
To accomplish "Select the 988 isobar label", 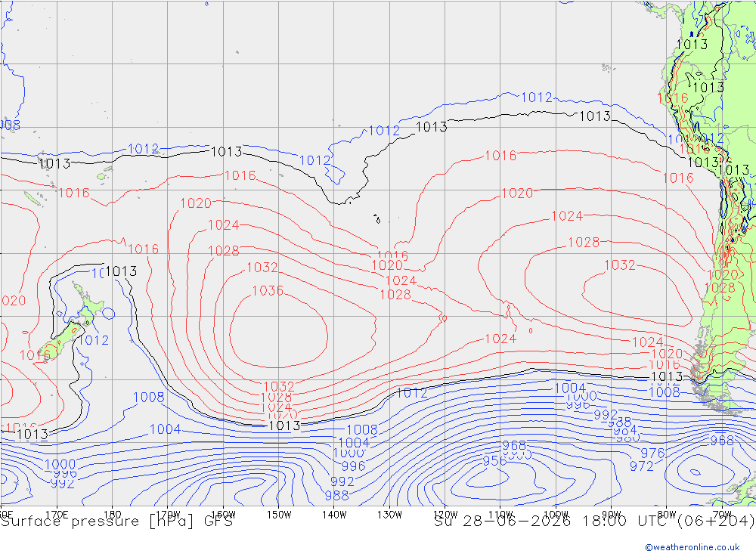I will click(x=336, y=495).
